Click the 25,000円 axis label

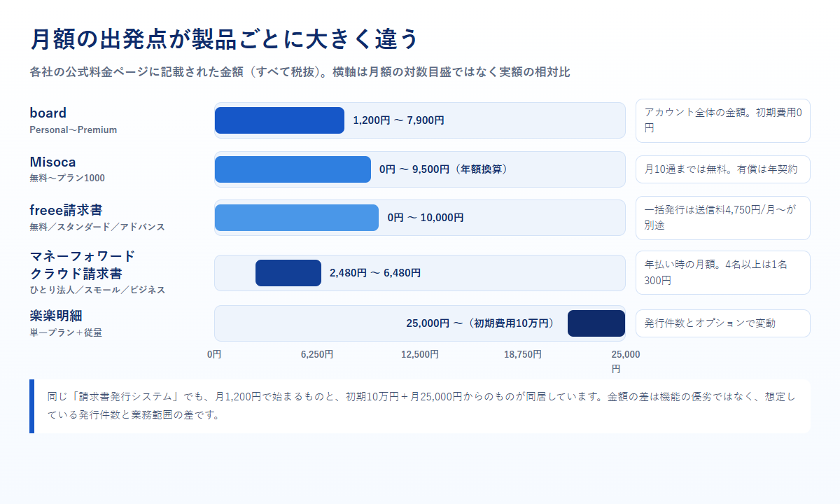pos(626,361)
